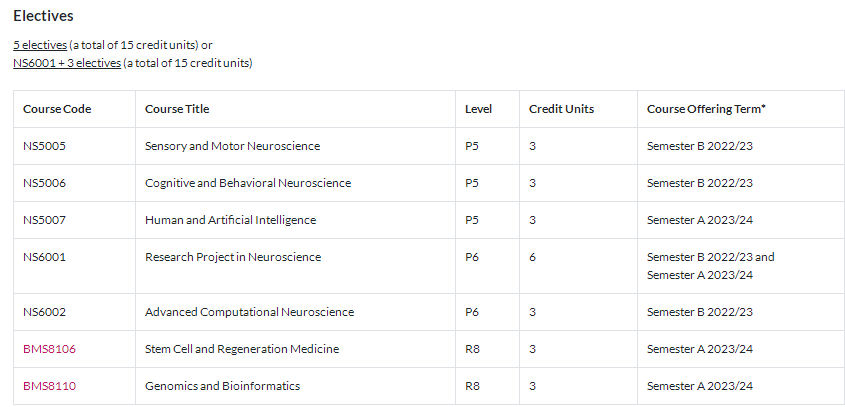This screenshot has height=407, width=845.
Task: Select 'Sensory and Motor Neuroscience' title cell
Action: [x=232, y=146]
